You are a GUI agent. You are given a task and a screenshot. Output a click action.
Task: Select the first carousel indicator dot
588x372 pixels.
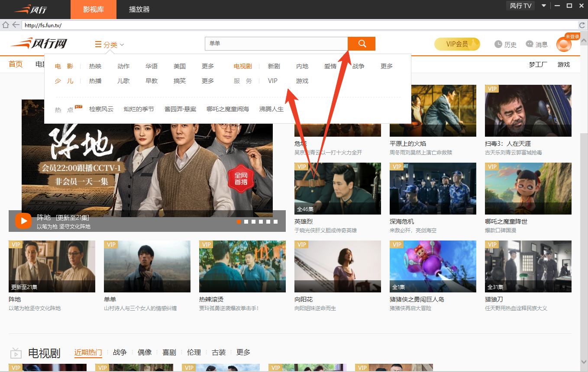(x=239, y=221)
